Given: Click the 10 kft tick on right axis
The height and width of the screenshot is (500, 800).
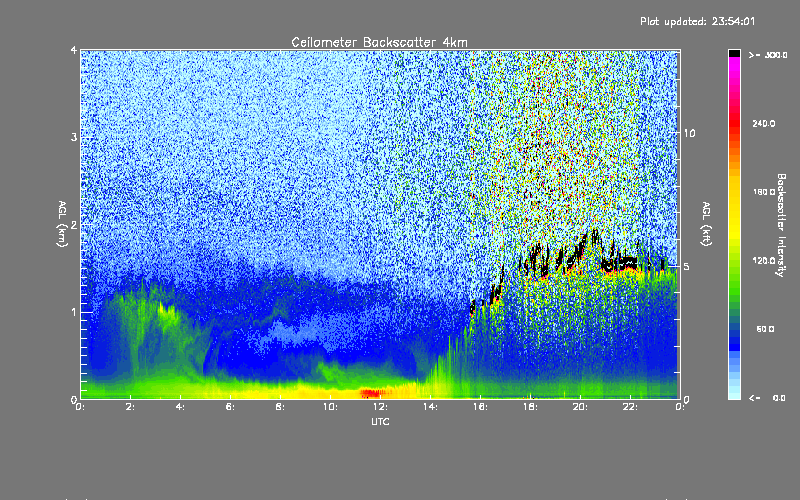Looking at the screenshot, I should coord(689,133).
